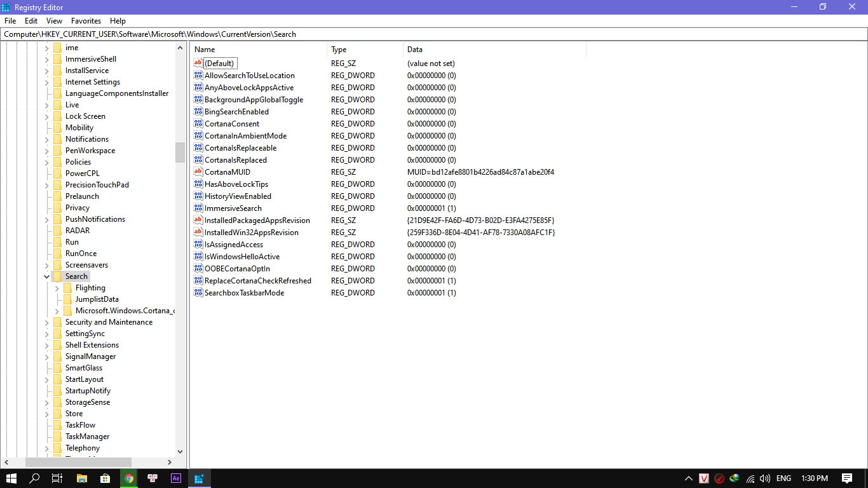Select the OOBECortanaOptIn value name
Viewport: 868px width, 488px height.
(237, 269)
